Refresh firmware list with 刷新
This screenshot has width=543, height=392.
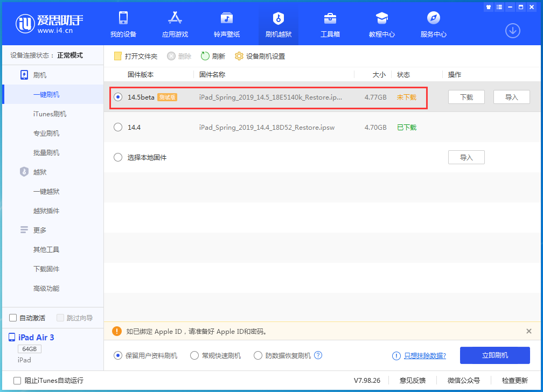(213, 56)
